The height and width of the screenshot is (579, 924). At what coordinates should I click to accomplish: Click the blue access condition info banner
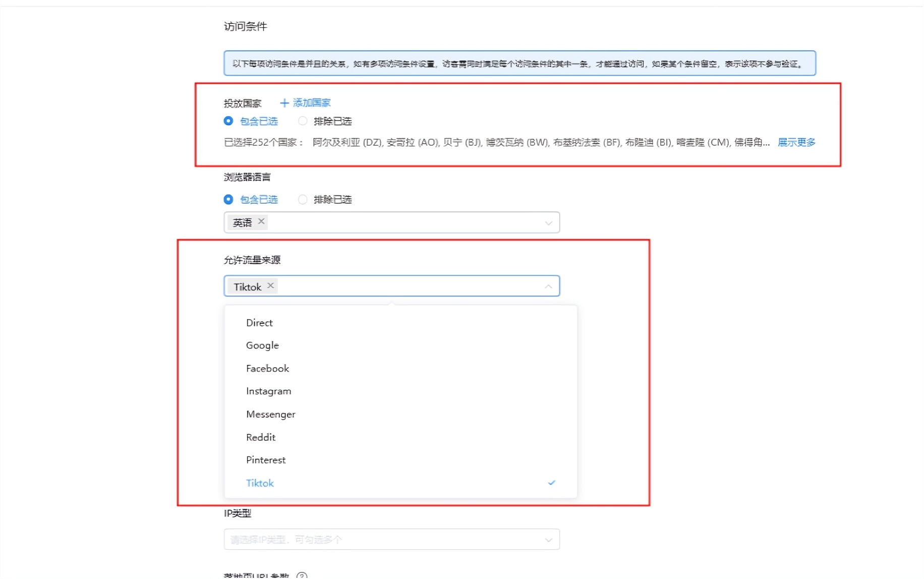pyautogui.click(x=519, y=63)
